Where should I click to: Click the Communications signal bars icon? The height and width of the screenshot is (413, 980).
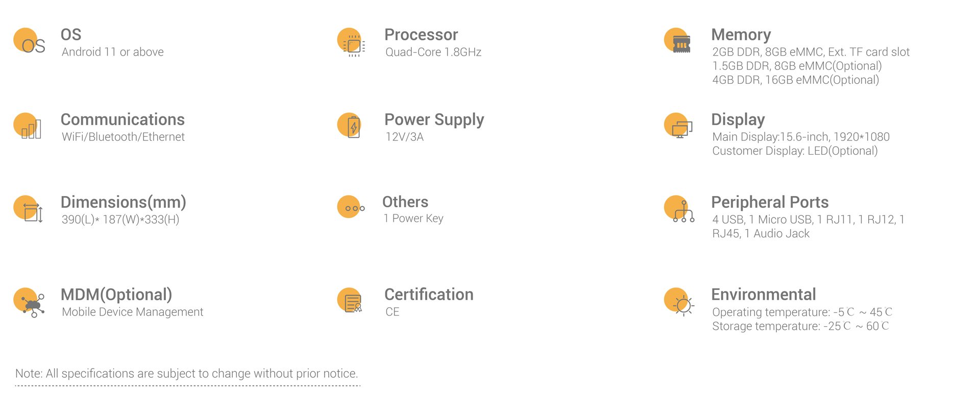click(x=28, y=126)
